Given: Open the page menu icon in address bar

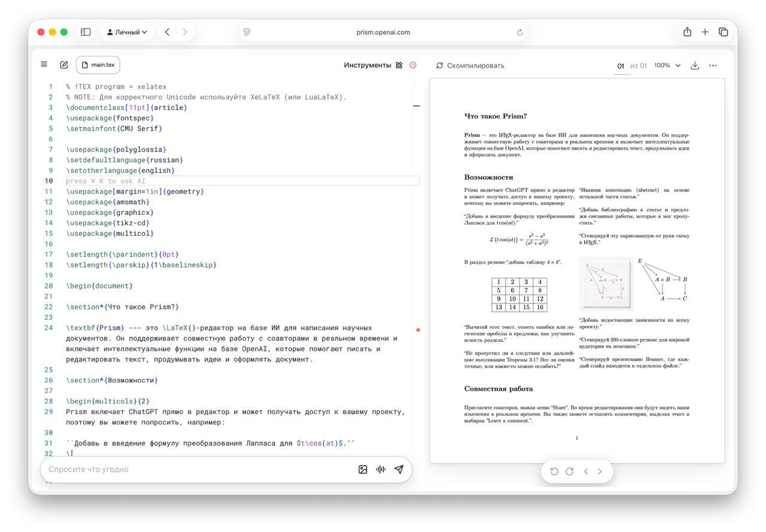Looking at the screenshot, I should tap(247, 32).
